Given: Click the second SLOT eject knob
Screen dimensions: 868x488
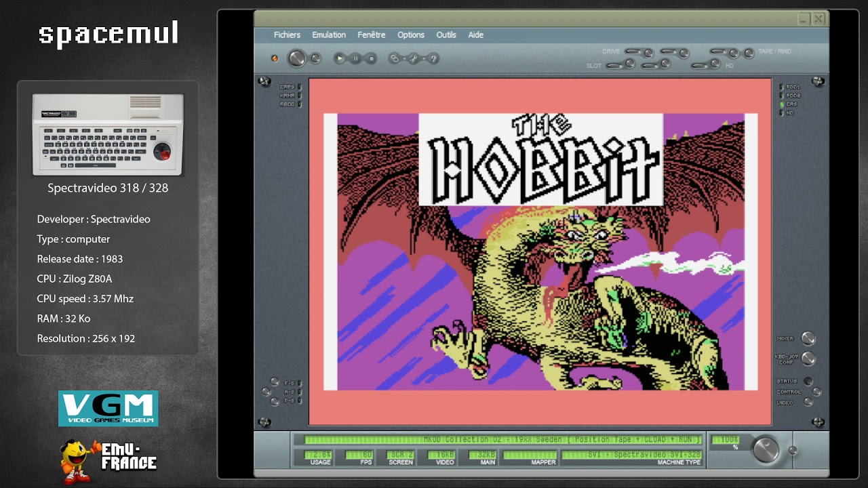Looking at the screenshot, I should point(665,63).
